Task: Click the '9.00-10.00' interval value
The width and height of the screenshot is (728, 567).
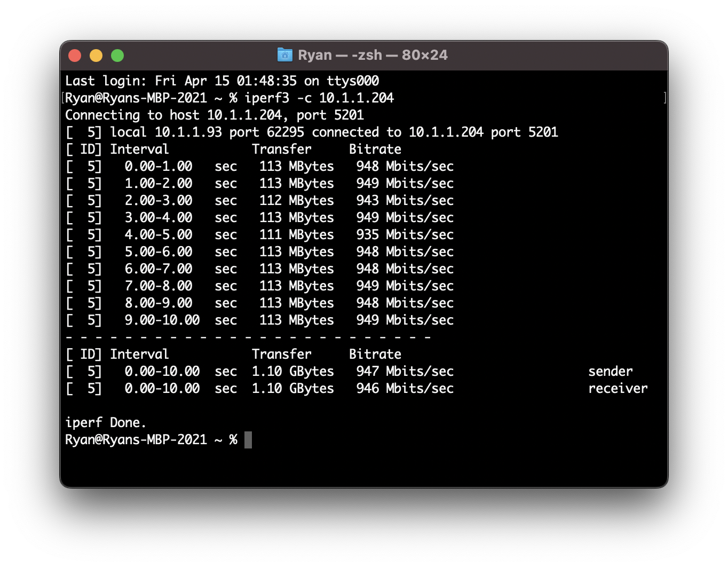Action: pos(162,320)
